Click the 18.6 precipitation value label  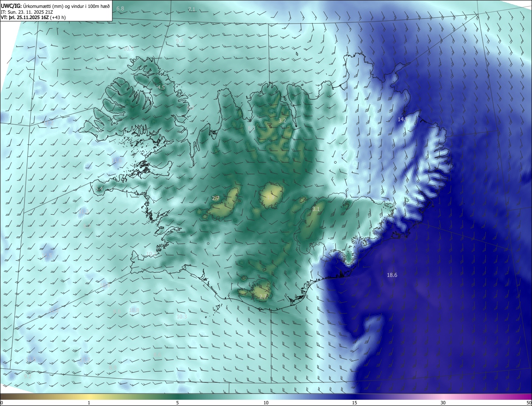click(x=392, y=275)
